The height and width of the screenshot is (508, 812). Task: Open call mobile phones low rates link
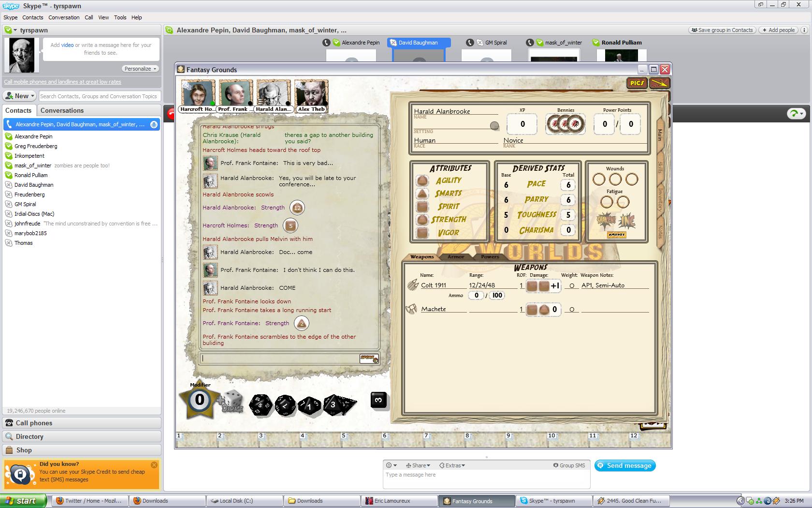point(62,82)
